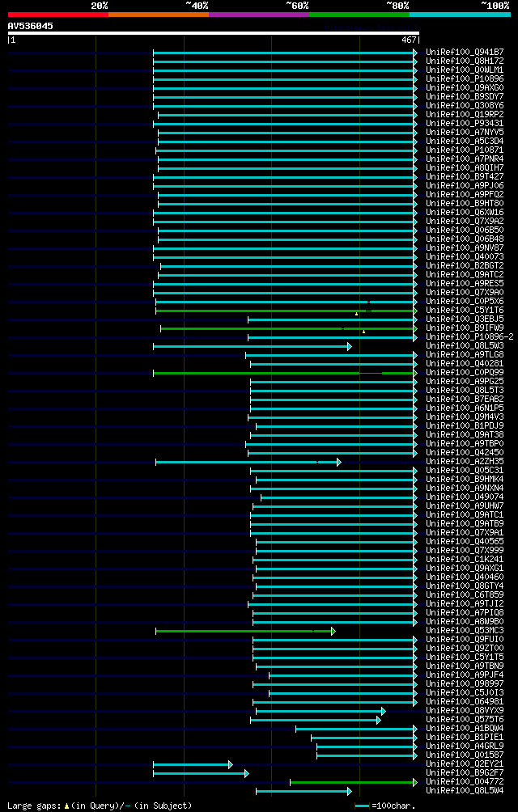
Task: Click the alignment bar for UniRef100_A2ZH35
Action: point(248,462)
